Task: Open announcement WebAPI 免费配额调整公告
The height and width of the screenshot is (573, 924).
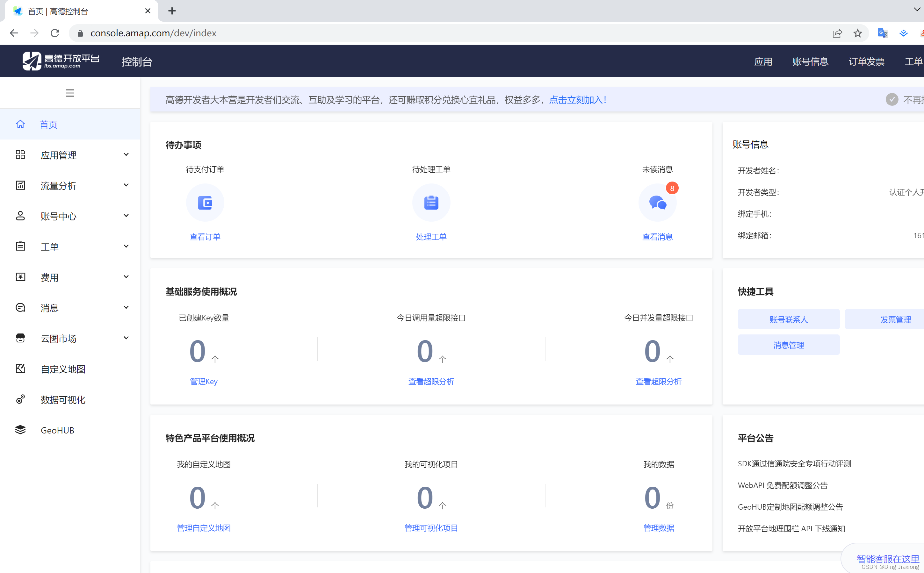Action: pyautogui.click(x=782, y=485)
